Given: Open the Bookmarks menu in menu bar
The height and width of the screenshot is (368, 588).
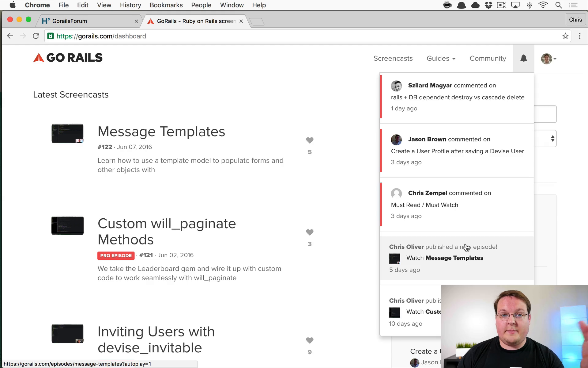Looking at the screenshot, I should (166, 5).
